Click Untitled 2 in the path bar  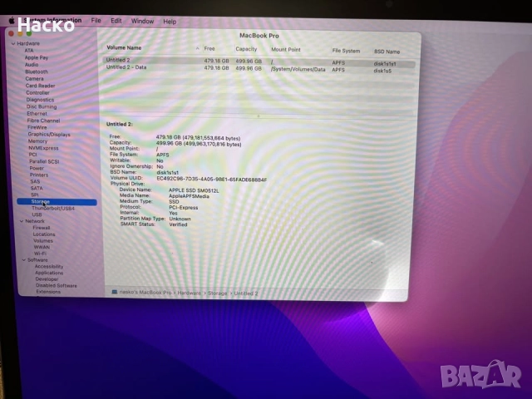click(x=246, y=293)
